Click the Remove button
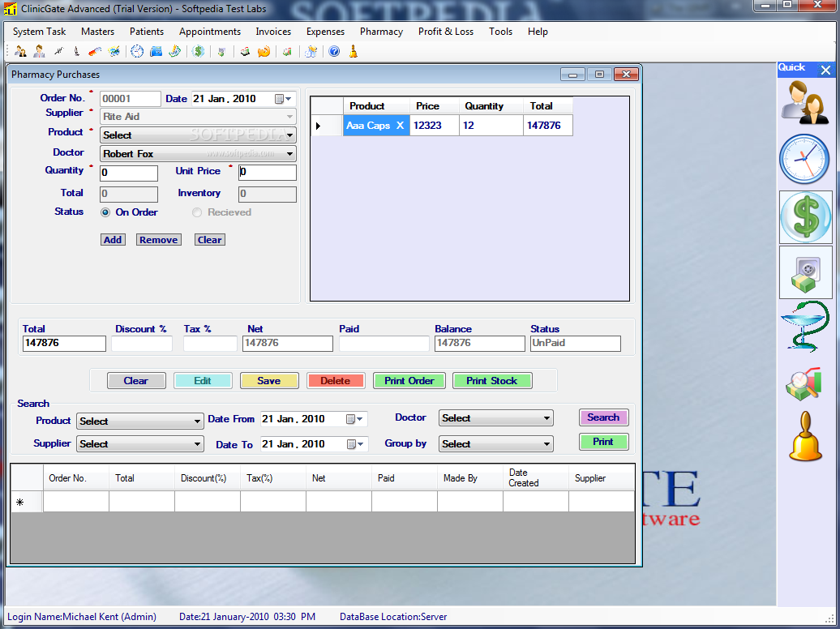The height and width of the screenshot is (629, 840). [x=159, y=239]
